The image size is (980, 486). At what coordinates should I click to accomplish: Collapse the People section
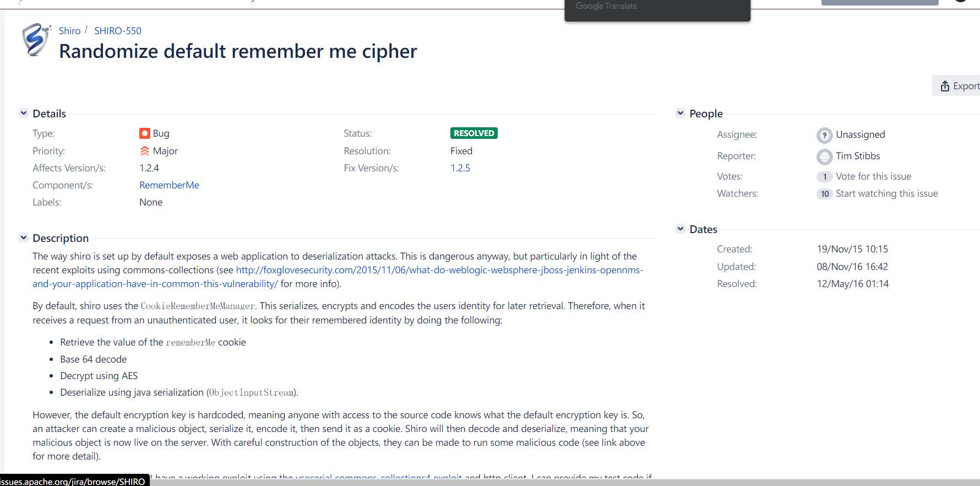coord(680,113)
